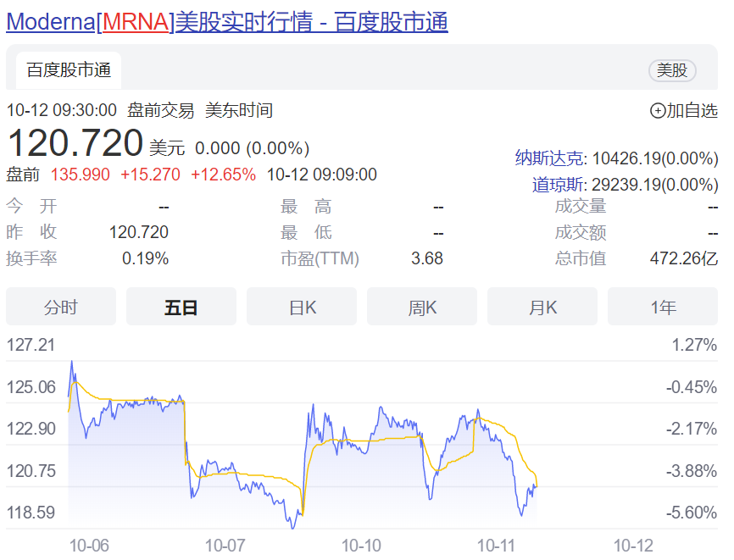Image resolution: width=734 pixels, height=560 pixels.
Task: Click the 10-10 date on chart axis
Action: point(362,545)
